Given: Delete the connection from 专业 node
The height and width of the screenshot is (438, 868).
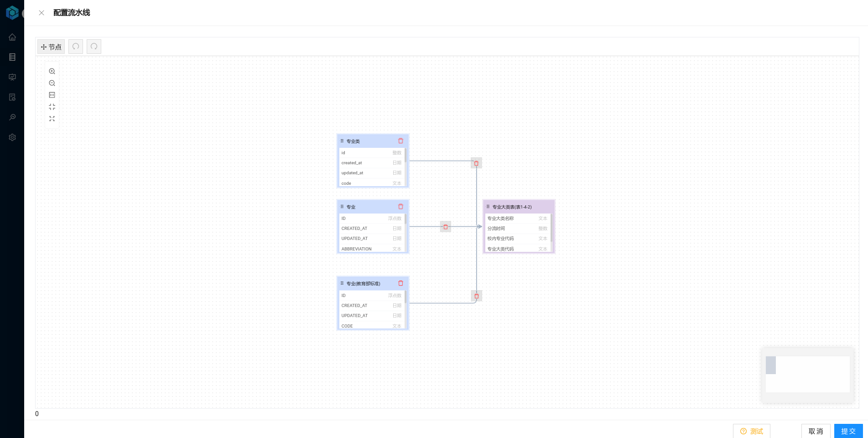Looking at the screenshot, I should click(x=446, y=227).
